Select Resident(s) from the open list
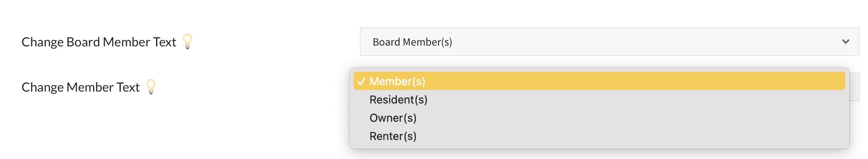Screen dimensions: 868x159 (x=398, y=100)
